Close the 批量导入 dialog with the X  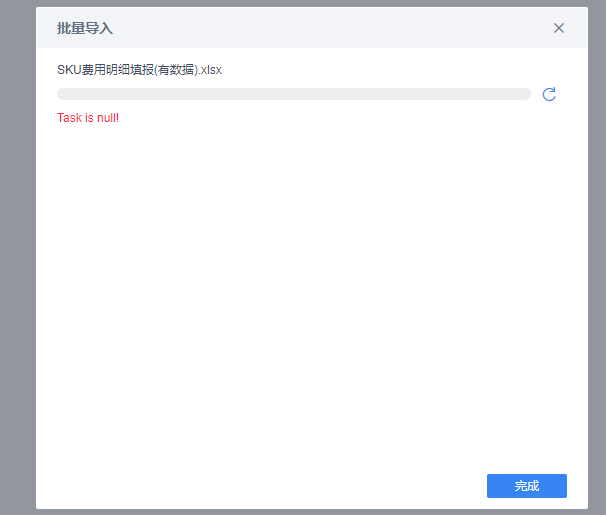[558, 28]
